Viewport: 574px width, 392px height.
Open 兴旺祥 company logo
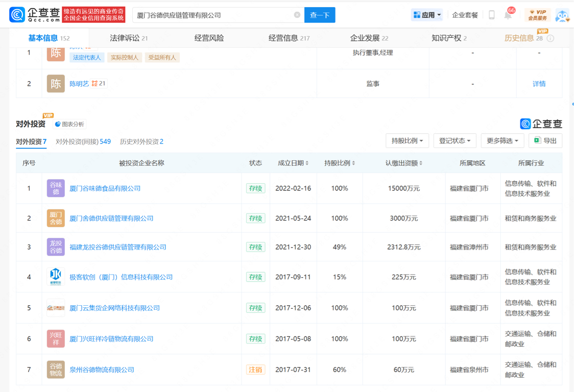click(56, 338)
